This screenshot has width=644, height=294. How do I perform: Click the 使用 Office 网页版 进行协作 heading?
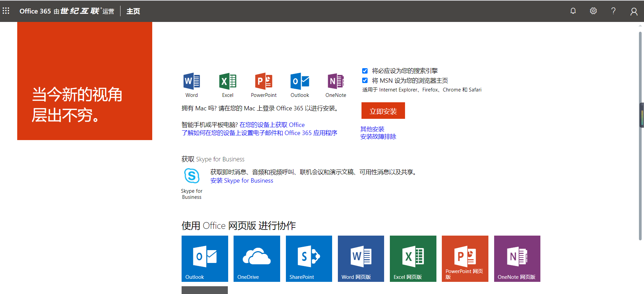click(239, 225)
